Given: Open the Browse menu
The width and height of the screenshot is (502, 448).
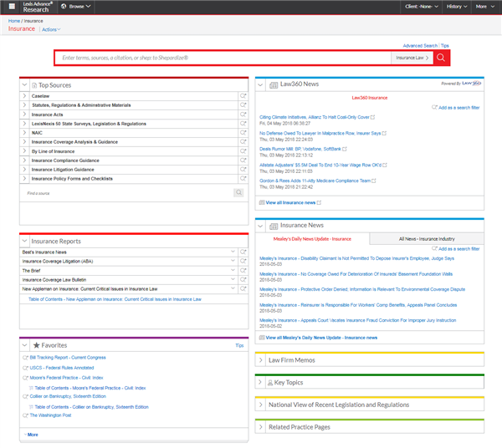Looking at the screenshot, I should (76, 7).
